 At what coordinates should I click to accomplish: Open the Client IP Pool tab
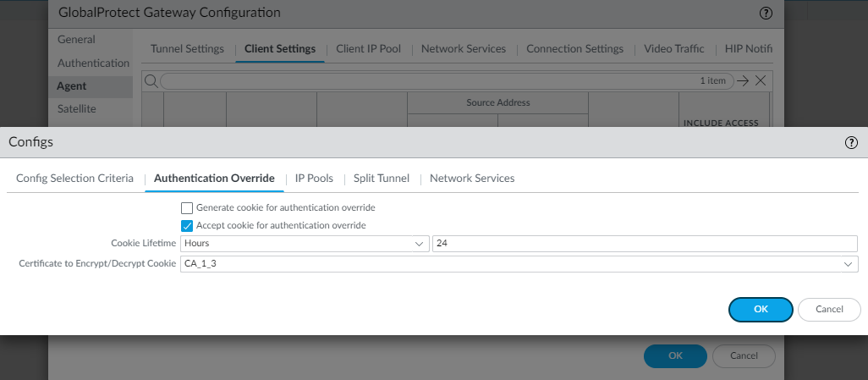(x=368, y=49)
